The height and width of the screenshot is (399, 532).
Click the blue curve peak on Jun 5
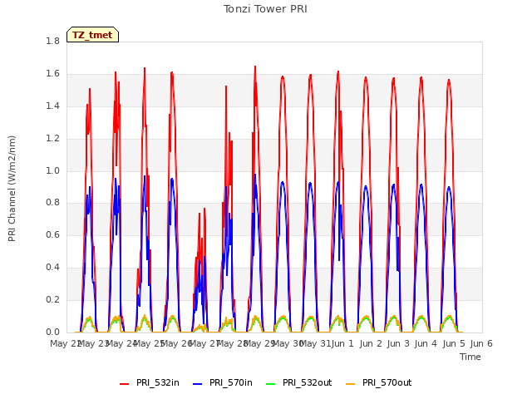point(449,187)
